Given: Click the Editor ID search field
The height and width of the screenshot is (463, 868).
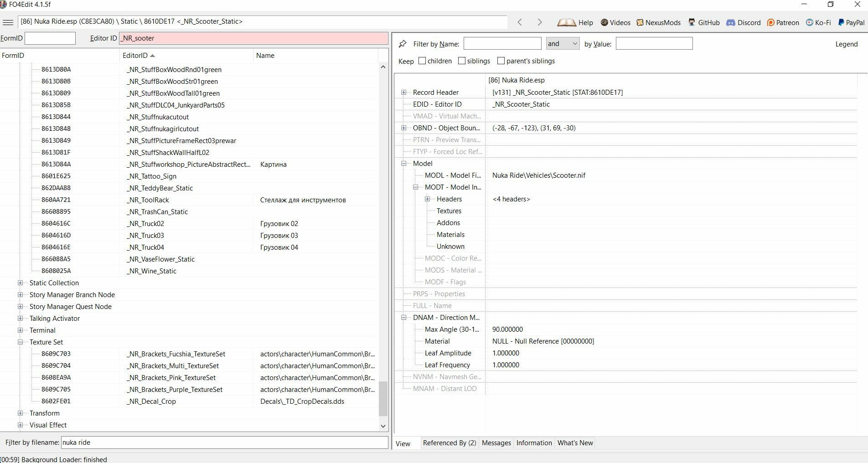Looking at the screenshot, I should tap(253, 38).
